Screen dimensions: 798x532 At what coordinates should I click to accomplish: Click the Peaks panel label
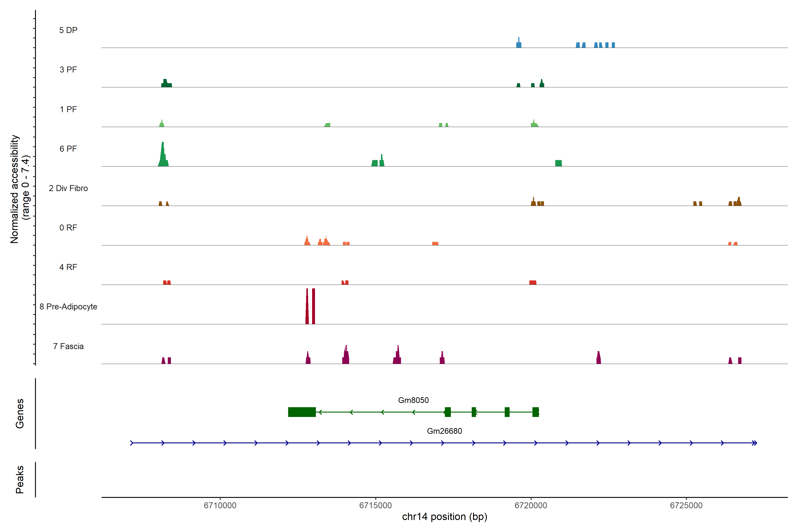click(20, 479)
